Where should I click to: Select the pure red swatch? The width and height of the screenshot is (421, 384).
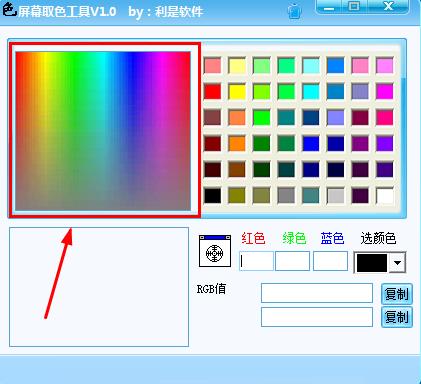click(x=212, y=92)
